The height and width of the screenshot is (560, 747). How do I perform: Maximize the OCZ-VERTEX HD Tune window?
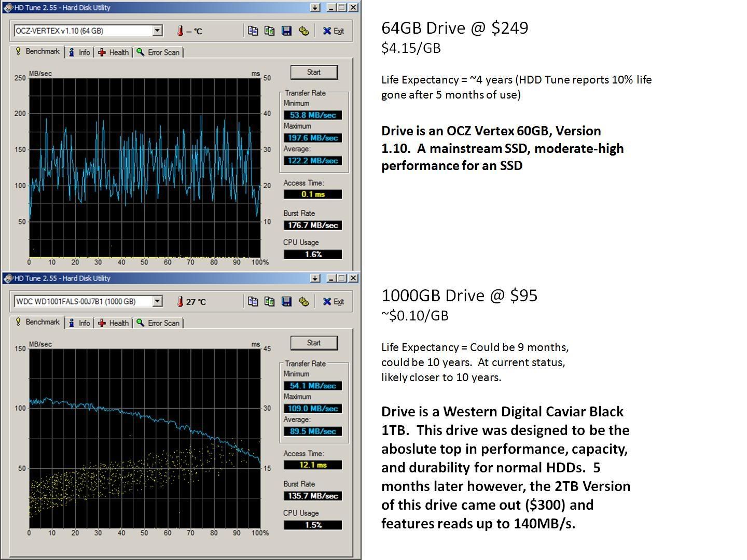click(342, 8)
